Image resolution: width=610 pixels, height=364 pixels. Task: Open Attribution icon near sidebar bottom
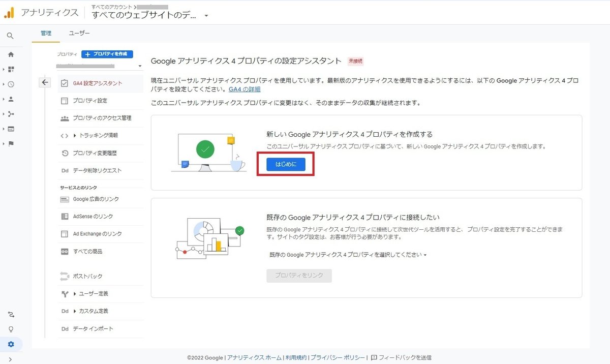tap(11, 315)
